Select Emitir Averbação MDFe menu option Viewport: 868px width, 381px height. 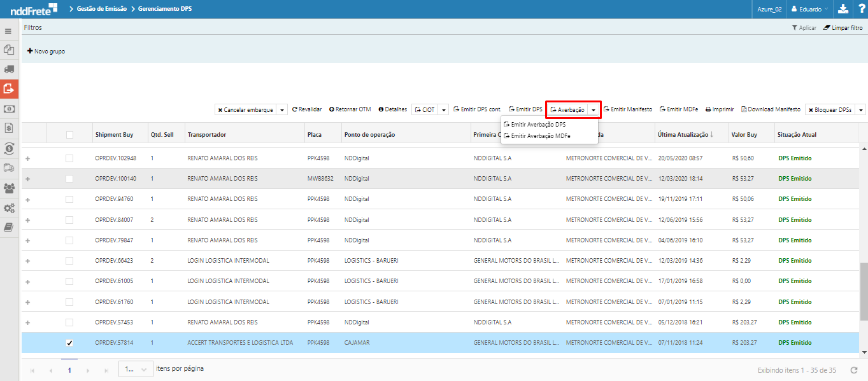click(x=540, y=135)
